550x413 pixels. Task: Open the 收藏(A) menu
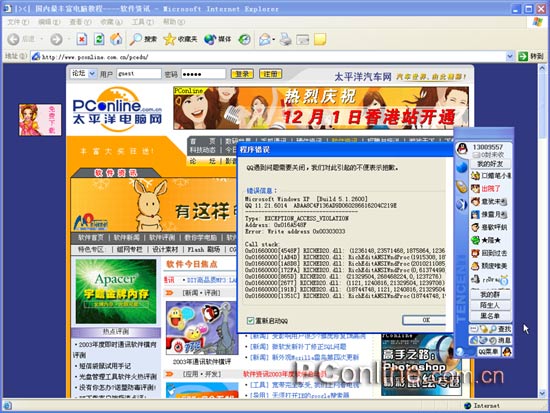pyautogui.click(x=112, y=22)
